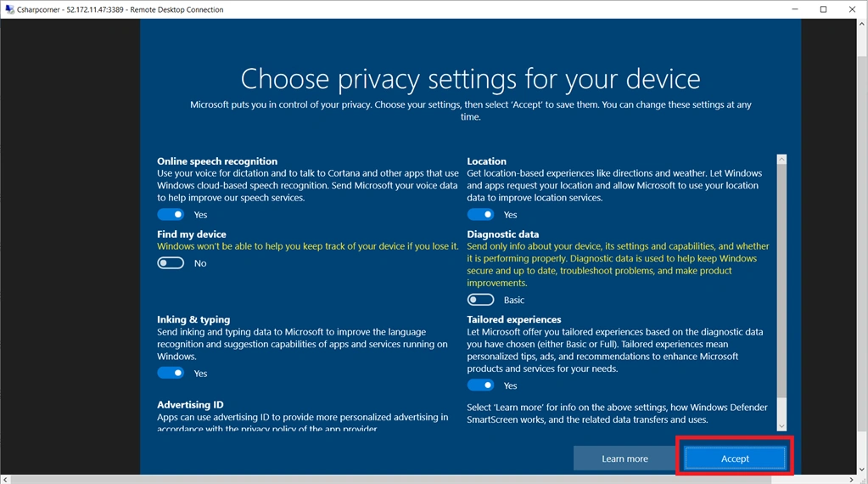This screenshot has width=868, height=484.
Task: Switch off Inking & typing toggle
Action: (x=171, y=374)
